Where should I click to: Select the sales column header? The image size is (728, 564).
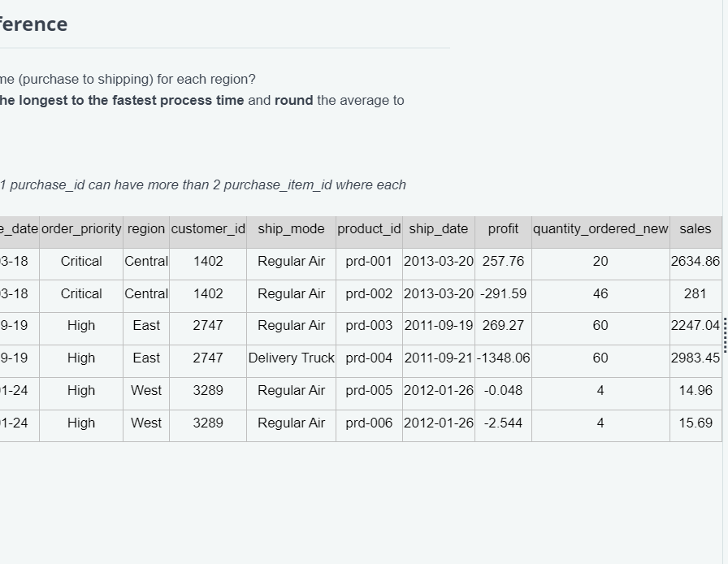pyautogui.click(x=695, y=229)
